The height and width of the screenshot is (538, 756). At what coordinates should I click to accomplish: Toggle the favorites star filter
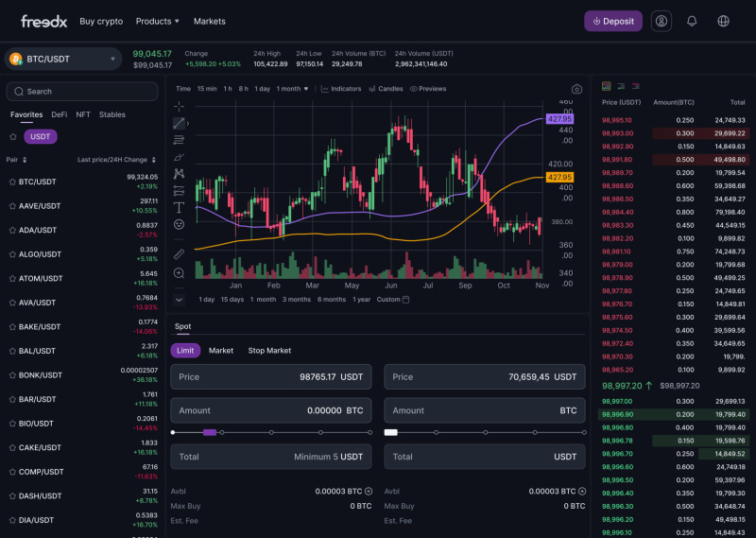pos(13,136)
